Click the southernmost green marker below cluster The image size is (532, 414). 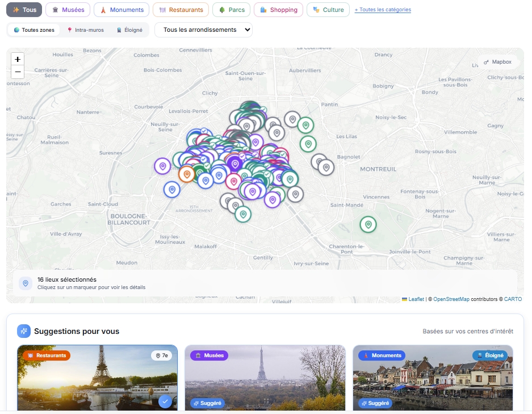point(243,214)
